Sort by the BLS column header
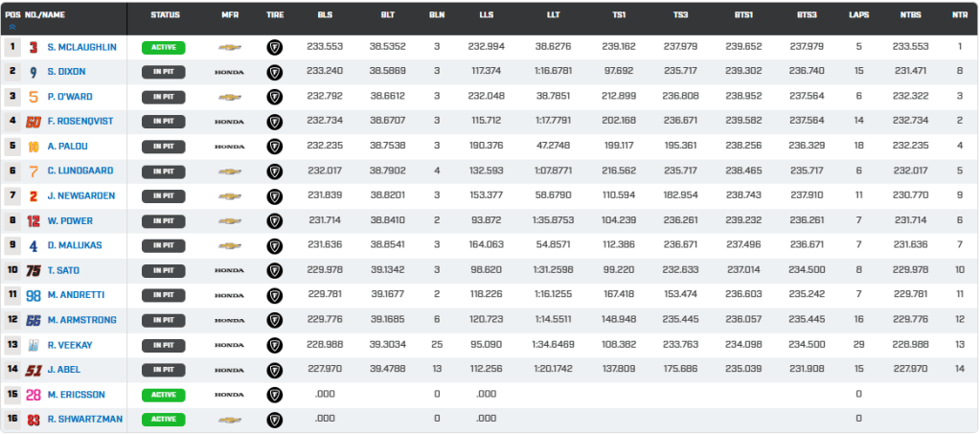Screen dimensions: 980x434 [x=325, y=14]
